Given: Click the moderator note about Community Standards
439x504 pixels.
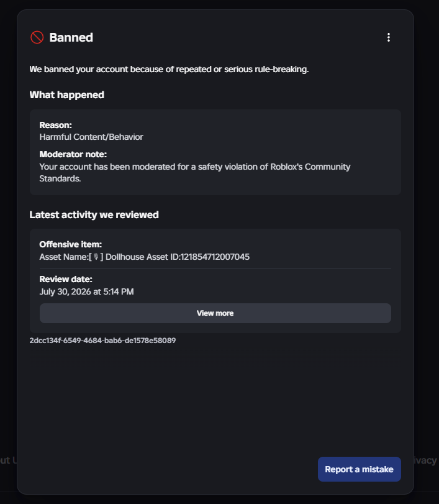Looking at the screenshot, I should (195, 173).
